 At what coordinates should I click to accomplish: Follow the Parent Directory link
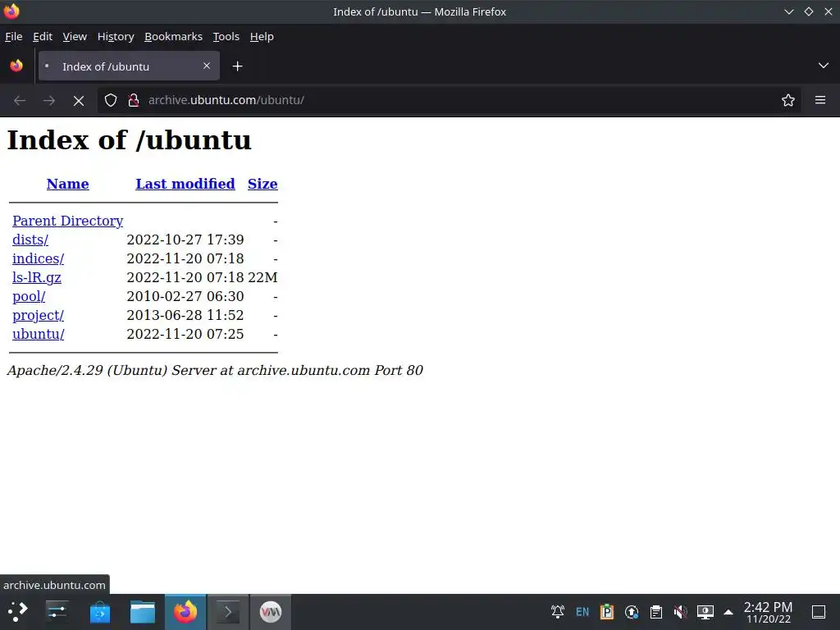click(67, 221)
